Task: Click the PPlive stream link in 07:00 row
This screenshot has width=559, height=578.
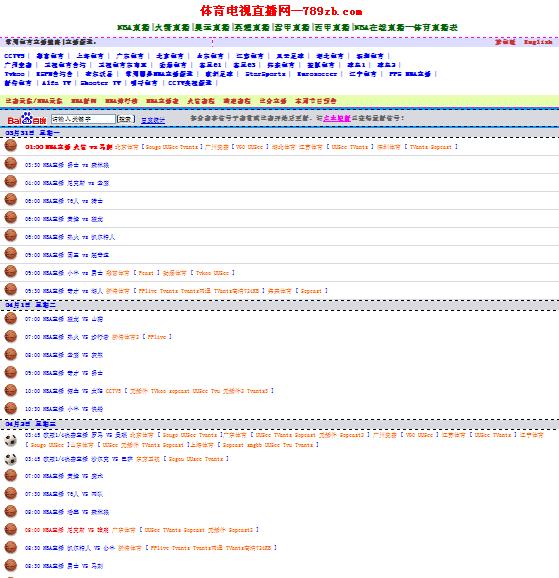Action: tap(157, 337)
